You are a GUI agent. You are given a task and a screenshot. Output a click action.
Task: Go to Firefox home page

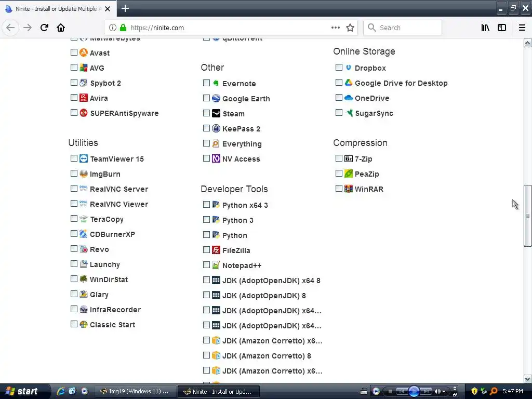[61, 28]
